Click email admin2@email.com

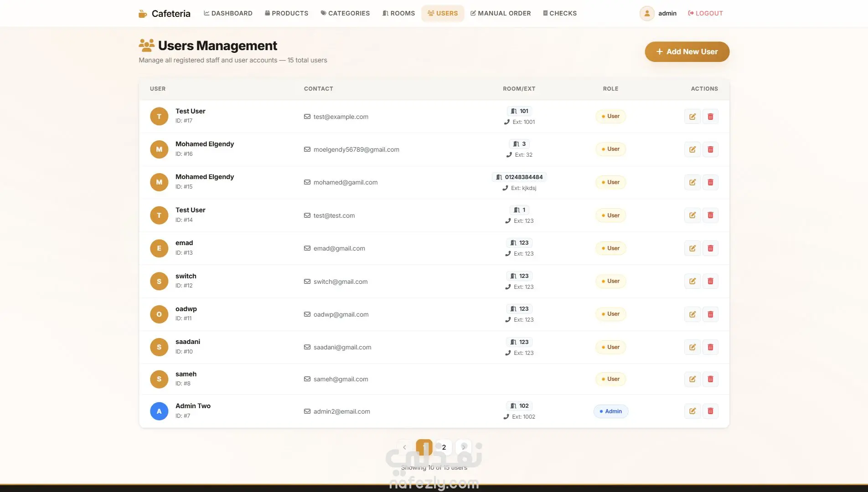[x=341, y=411]
